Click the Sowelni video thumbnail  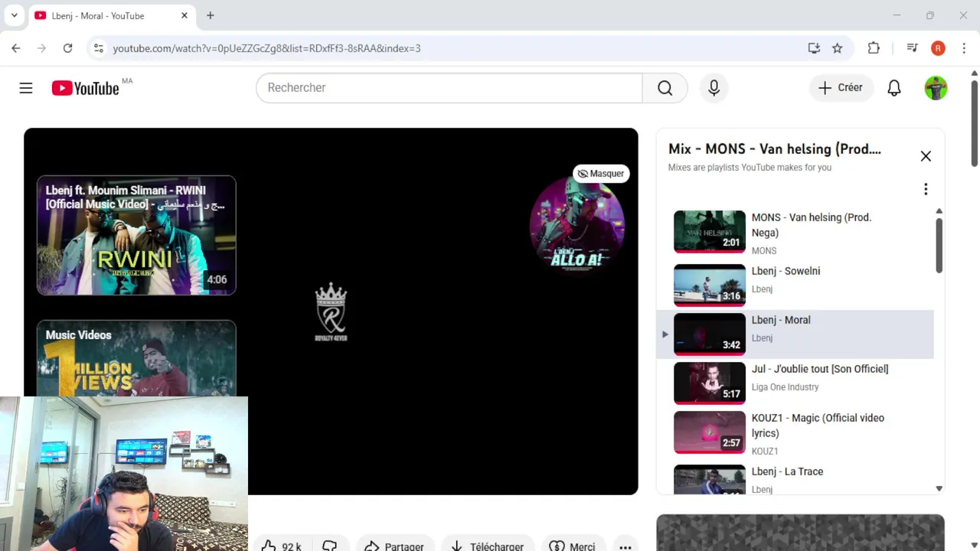pyautogui.click(x=709, y=285)
